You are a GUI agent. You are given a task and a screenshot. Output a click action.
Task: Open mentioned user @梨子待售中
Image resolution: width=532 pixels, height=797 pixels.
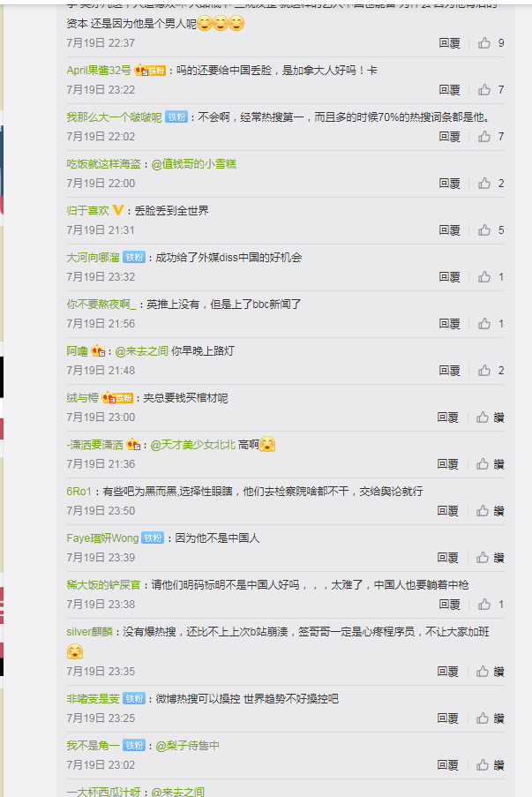pos(188,746)
